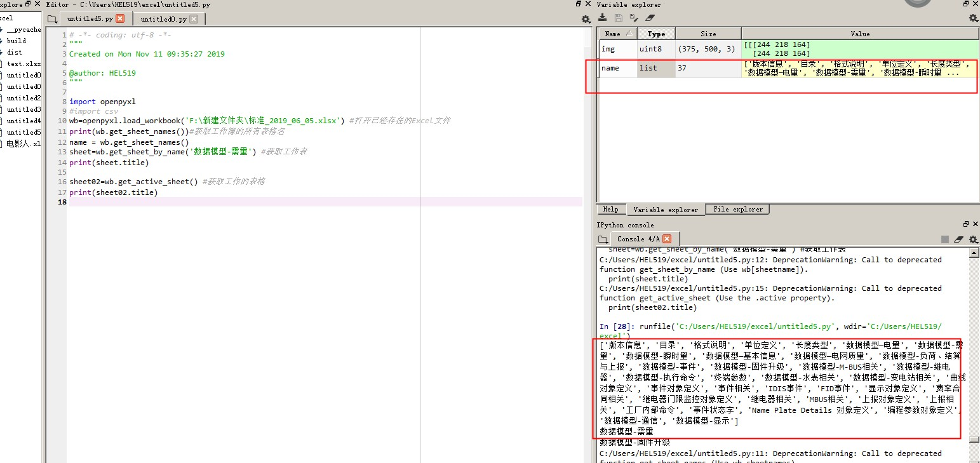The image size is (980, 463).
Task: Switch to the File explorer tab
Action: [x=737, y=209]
